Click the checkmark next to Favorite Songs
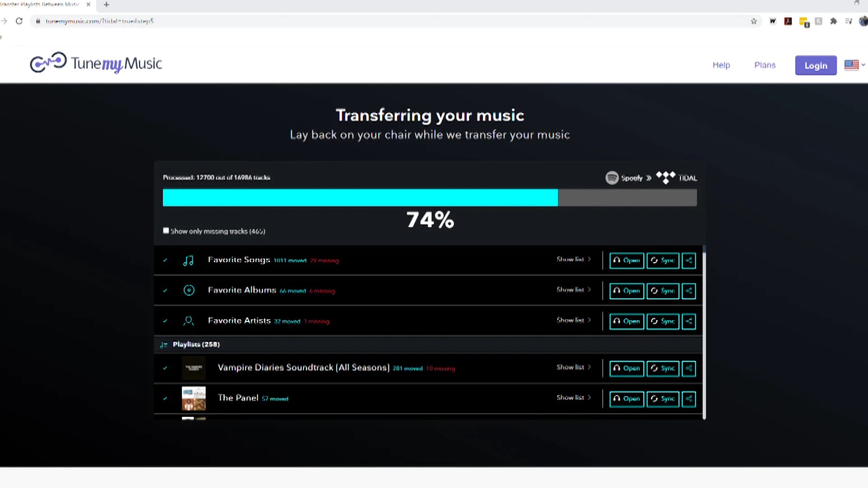Viewport: 868px width, 488px height. click(x=165, y=260)
